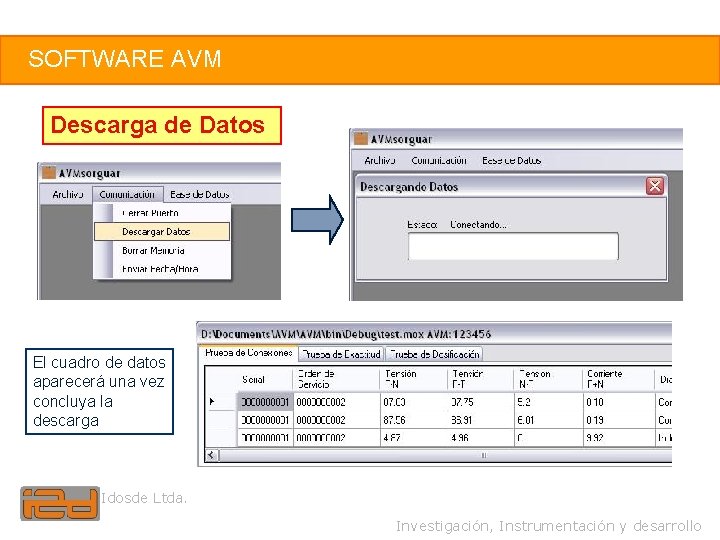Switch to Prueba de Exactitud tab

(x=341, y=354)
